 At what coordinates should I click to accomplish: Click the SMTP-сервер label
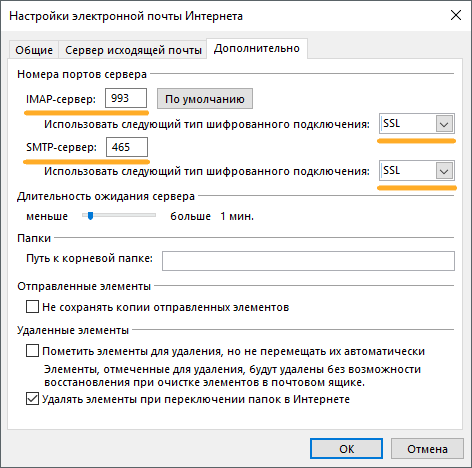point(61,147)
